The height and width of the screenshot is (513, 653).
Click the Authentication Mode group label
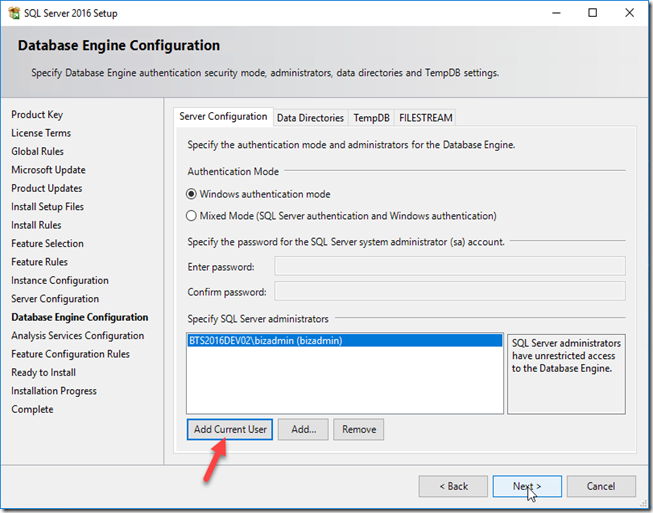point(233,172)
